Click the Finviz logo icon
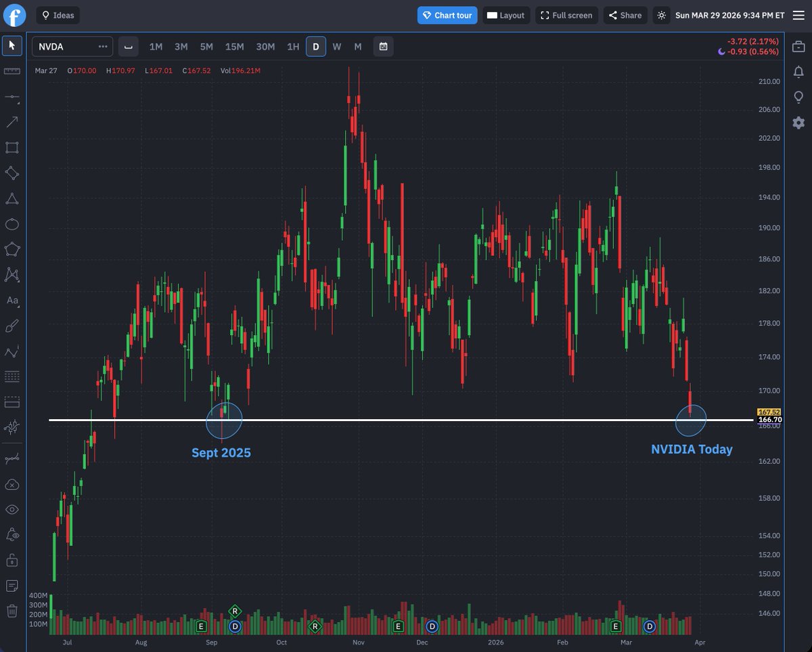812x652 pixels. (x=14, y=15)
